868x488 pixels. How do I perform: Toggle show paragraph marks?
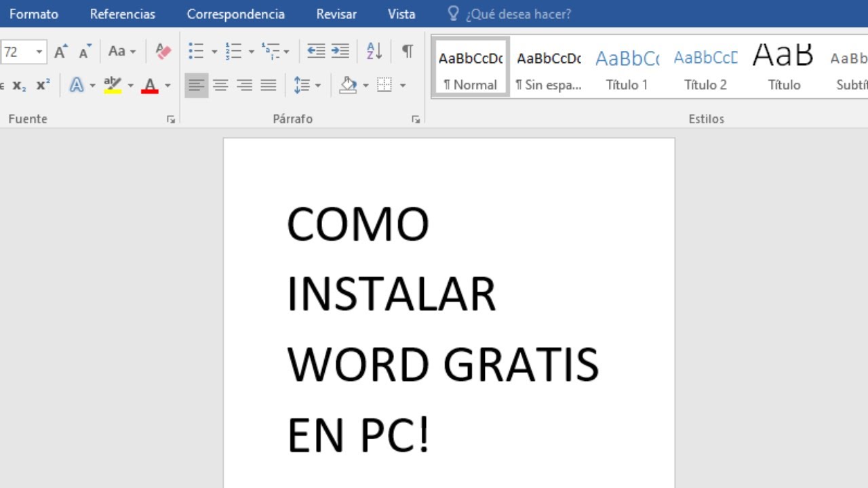pyautogui.click(x=408, y=52)
